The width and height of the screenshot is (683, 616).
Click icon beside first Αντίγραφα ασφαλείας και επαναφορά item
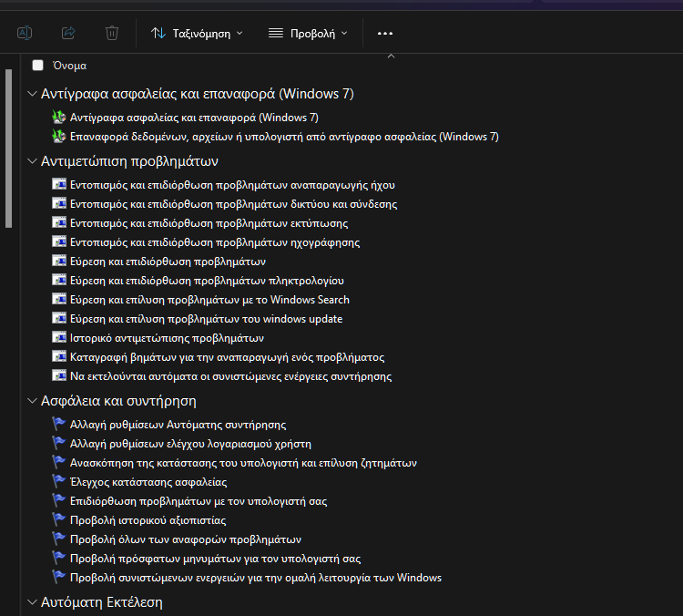click(59, 118)
